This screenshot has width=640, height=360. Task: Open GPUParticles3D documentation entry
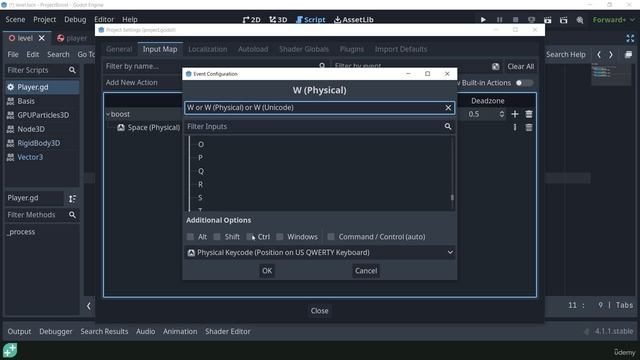(42, 115)
